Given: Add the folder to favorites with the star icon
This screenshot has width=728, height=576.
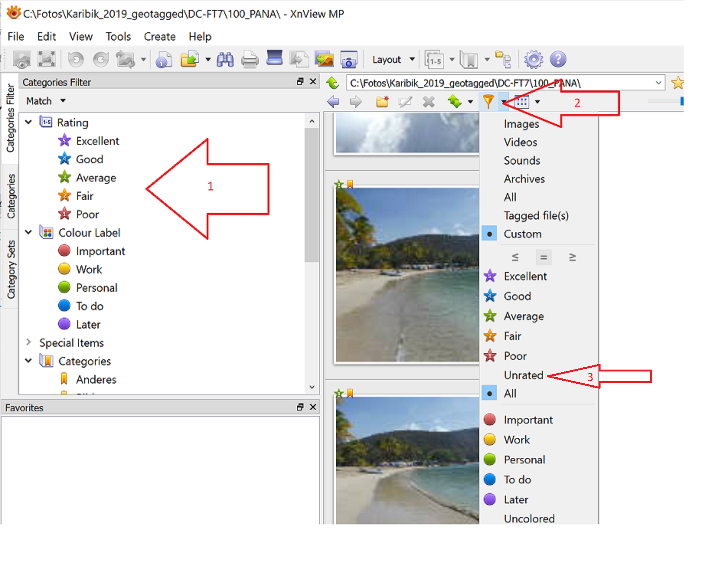Looking at the screenshot, I should click(677, 83).
